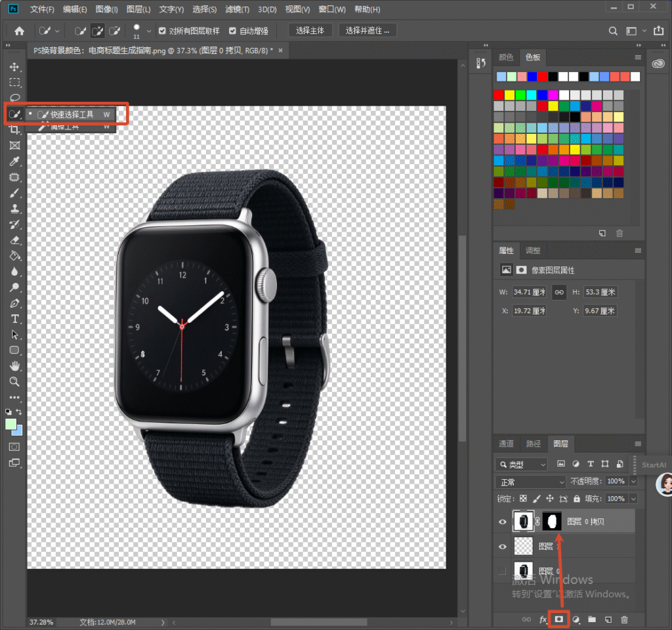The height and width of the screenshot is (630, 672).
Task: Select the Rectangular Marquee tool
Action: [14, 82]
